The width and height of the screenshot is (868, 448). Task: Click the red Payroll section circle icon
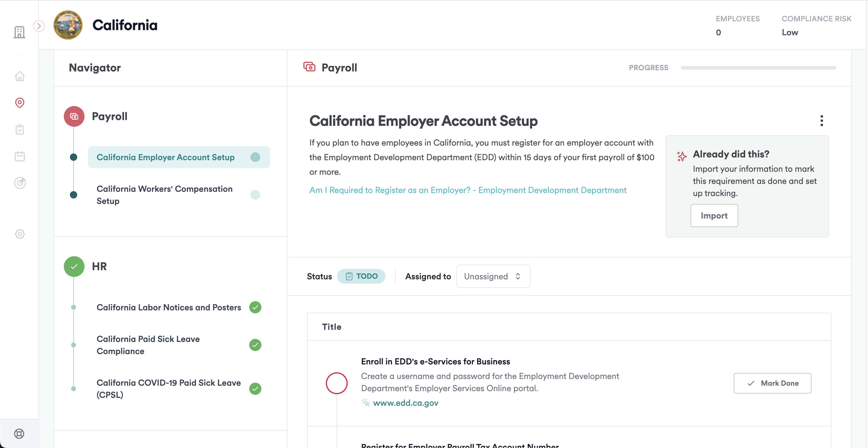(74, 116)
